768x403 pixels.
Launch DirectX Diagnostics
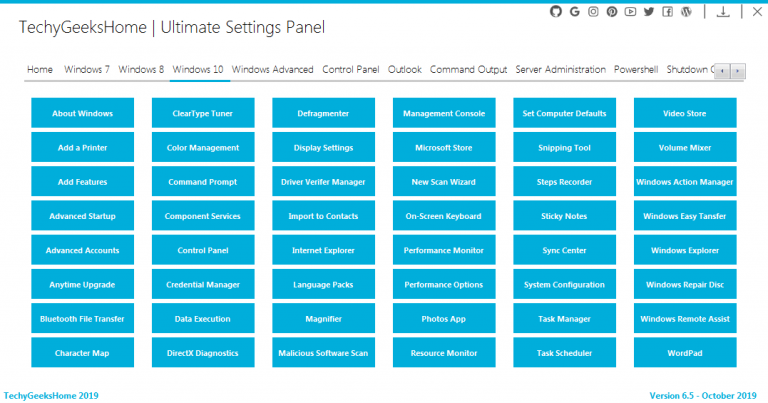click(x=203, y=353)
